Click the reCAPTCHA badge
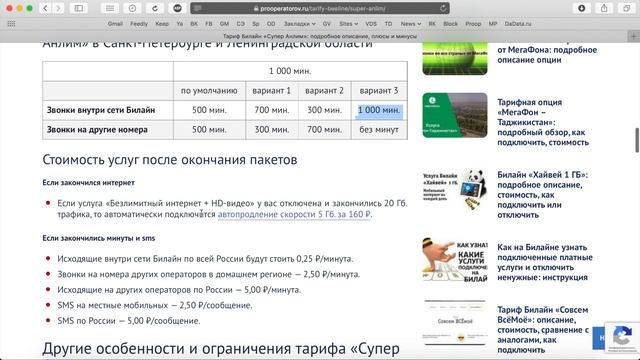 click(622, 337)
